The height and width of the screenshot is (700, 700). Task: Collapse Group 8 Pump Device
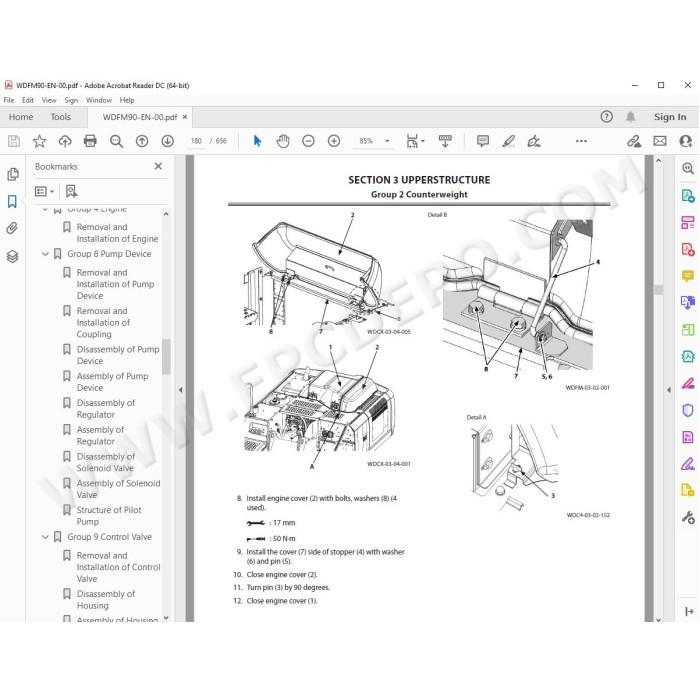point(45,254)
